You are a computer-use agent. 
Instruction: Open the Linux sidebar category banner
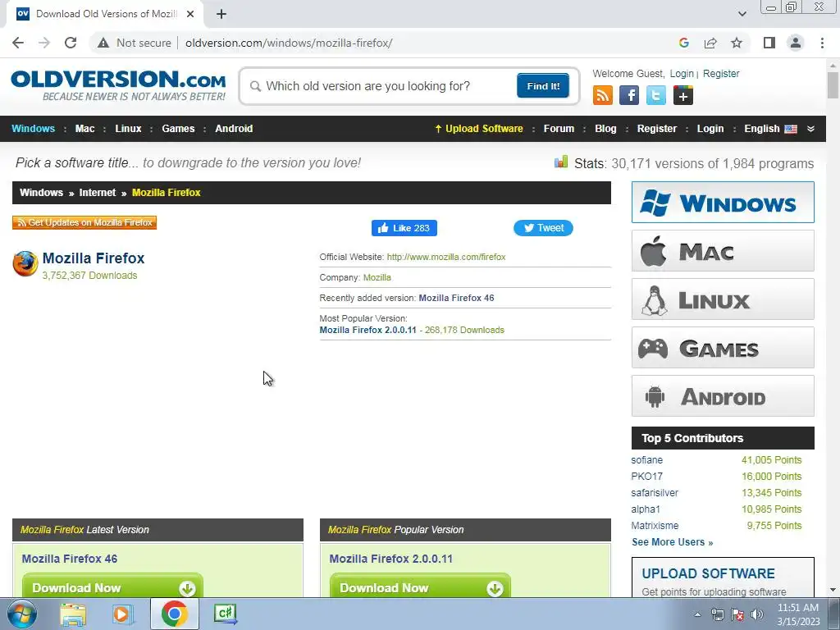click(723, 299)
